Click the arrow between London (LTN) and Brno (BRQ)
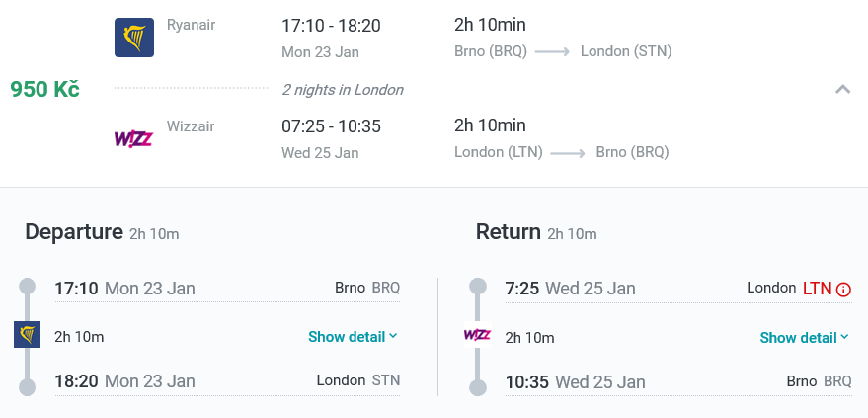 coord(568,153)
